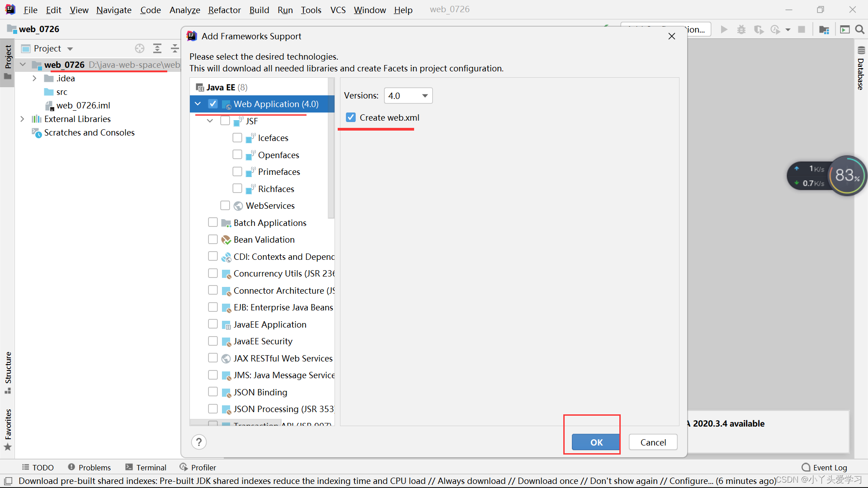Check the JSF checkbox
868x488 pixels.
point(225,121)
